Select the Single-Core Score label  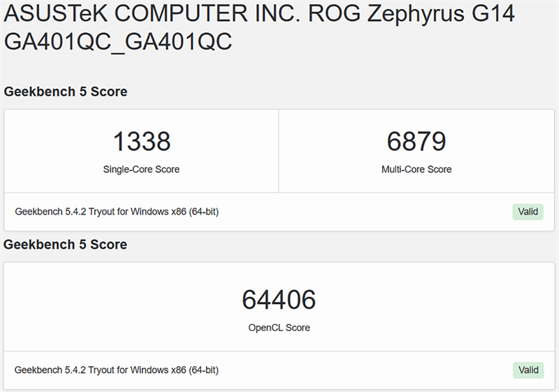pyautogui.click(x=141, y=169)
